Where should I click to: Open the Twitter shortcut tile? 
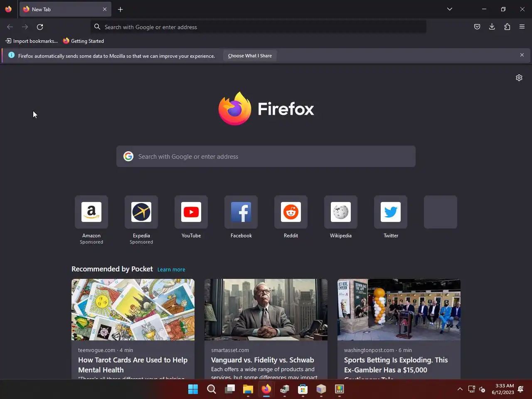tap(391, 212)
